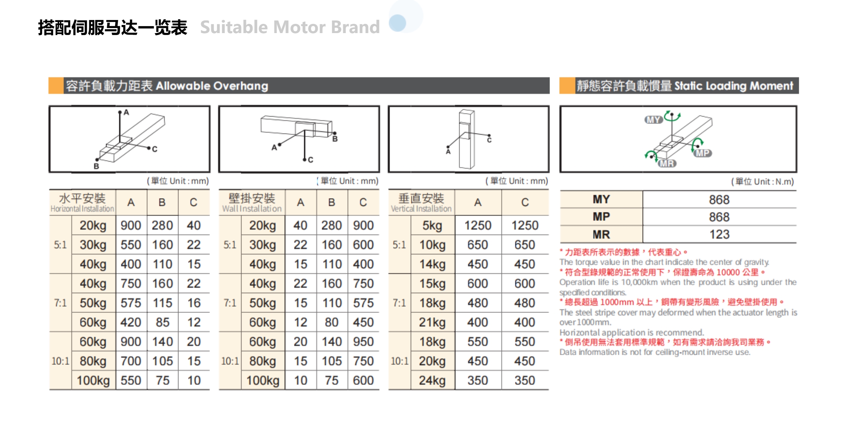Image resolution: width=868 pixels, height=439 pixels.
Task: Click the red note starting '倒吊使用無法套用標準規範'
Action: coord(665,342)
